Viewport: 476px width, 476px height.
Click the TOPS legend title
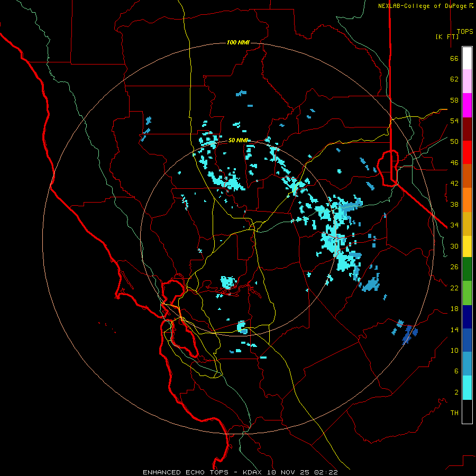coord(465,31)
